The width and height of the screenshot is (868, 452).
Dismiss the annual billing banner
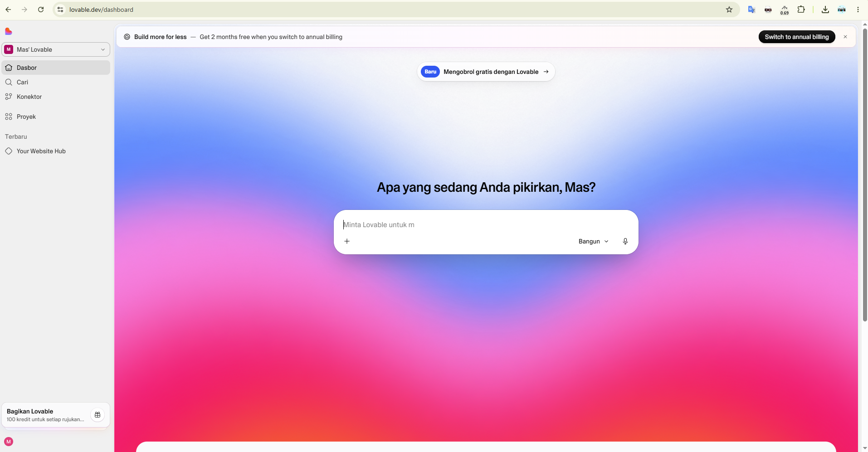click(845, 37)
